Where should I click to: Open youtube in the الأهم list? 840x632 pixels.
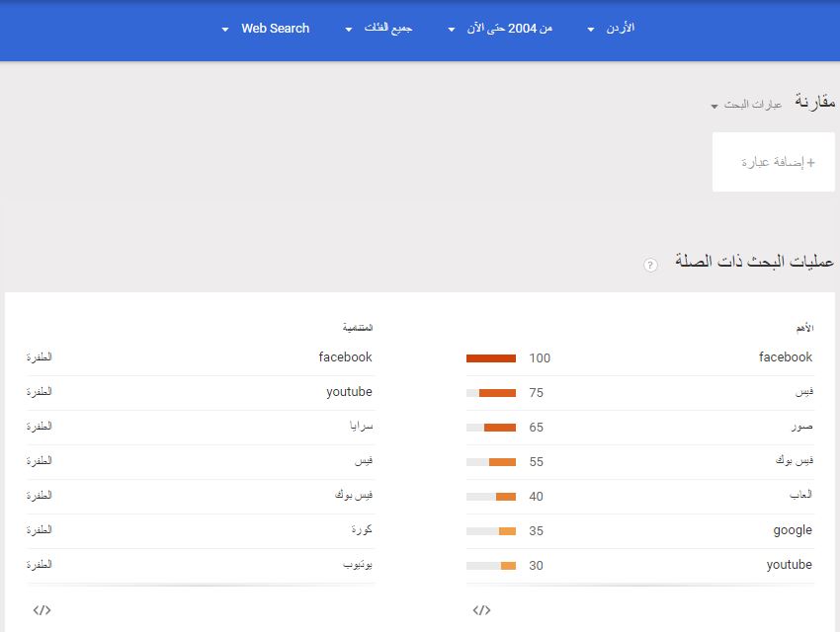tap(790, 565)
